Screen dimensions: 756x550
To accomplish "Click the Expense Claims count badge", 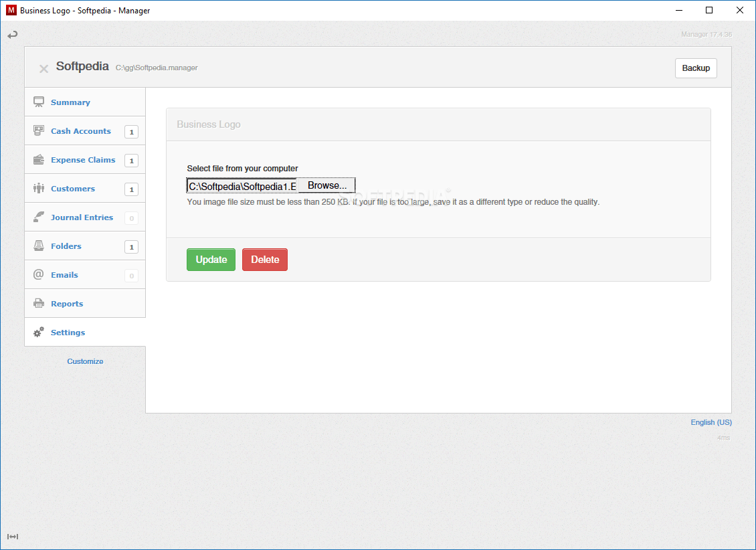I will (131, 161).
